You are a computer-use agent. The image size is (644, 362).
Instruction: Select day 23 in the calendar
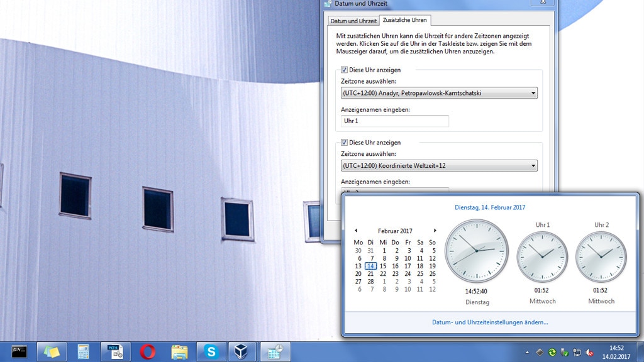(395, 274)
